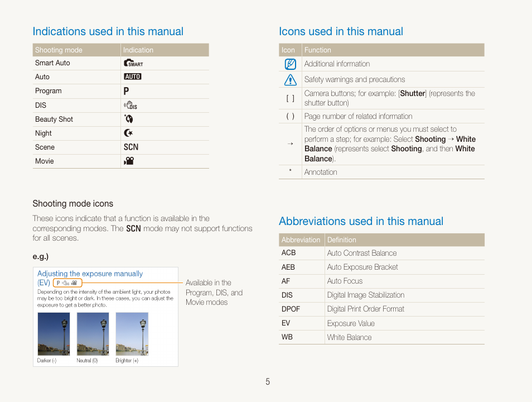The image size is (532, 402).
Task: Click the 'Smart Auto' row label
Action: pos(52,63)
